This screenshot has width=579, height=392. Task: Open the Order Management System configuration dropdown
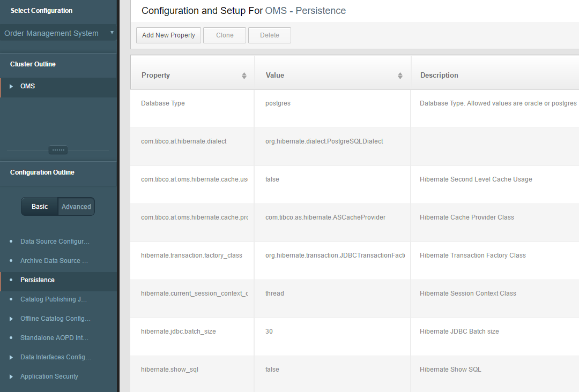[x=58, y=33]
